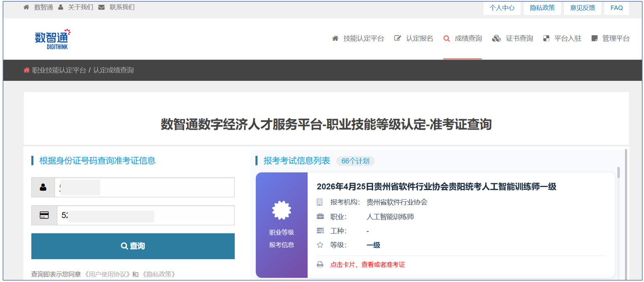Screen dimensions: 644x282
Task: Click the cubes icon of 证书查询
Action: [x=496, y=39]
